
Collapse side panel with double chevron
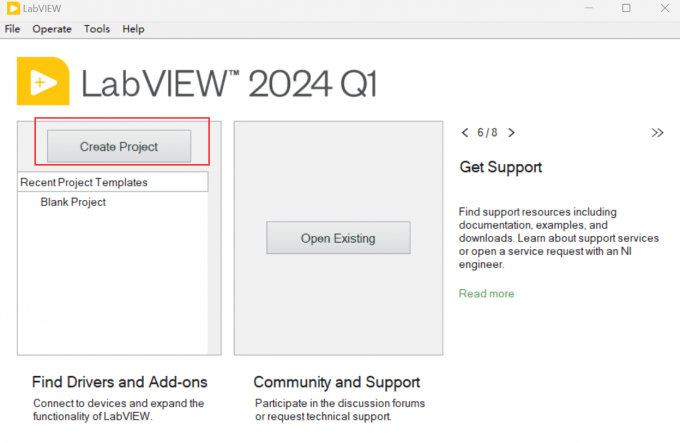tap(657, 133)
